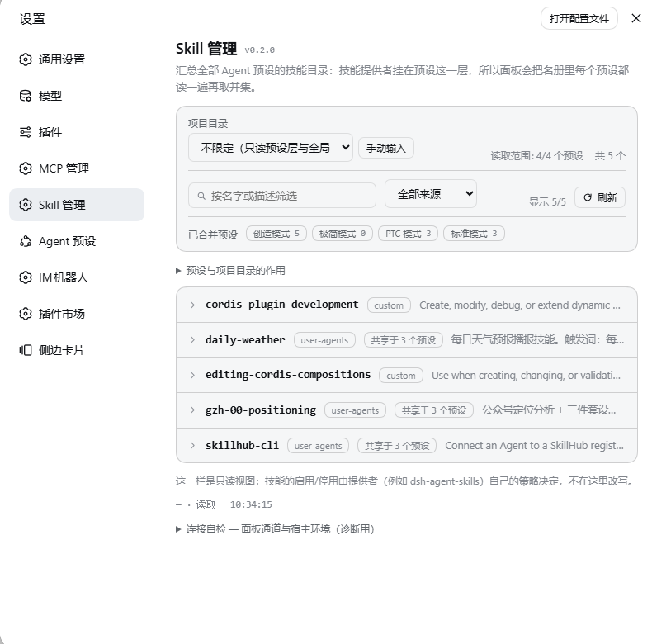Screen dimensions: 652x644
Task: Expand 连接自检 diagnostics section
Action: [276, 529]
